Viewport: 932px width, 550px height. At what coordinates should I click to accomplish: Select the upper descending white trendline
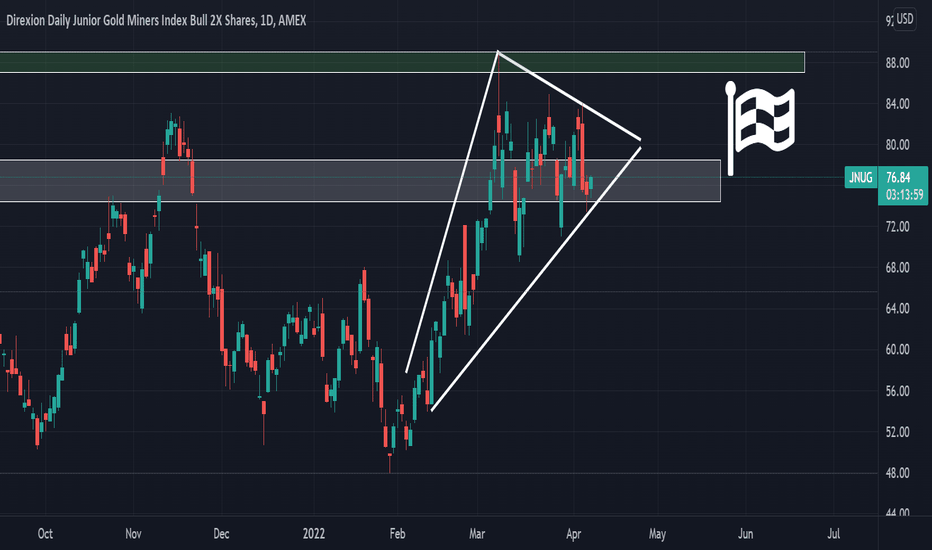point(569,96)
